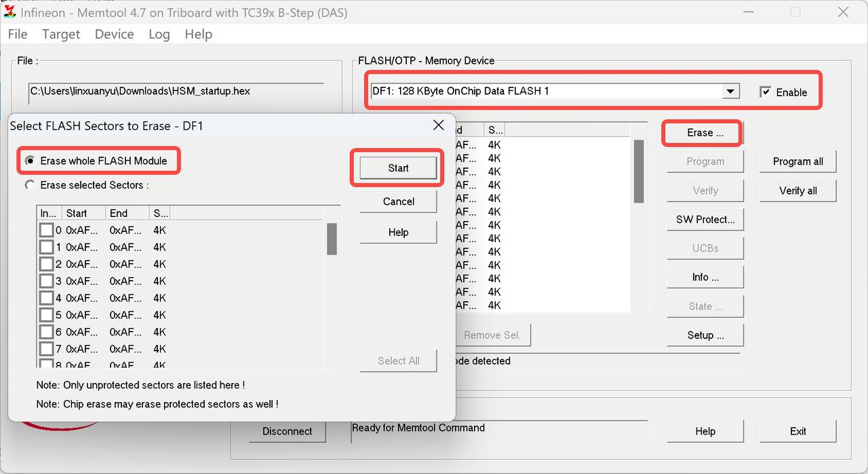This screenshot has width=868, height=474.
Task: Exit the Memtool application
Action: (797, 431)
